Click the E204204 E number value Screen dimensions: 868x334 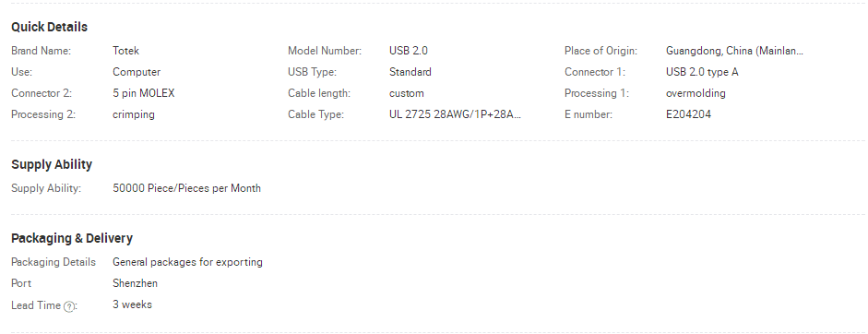click(688, 114)
